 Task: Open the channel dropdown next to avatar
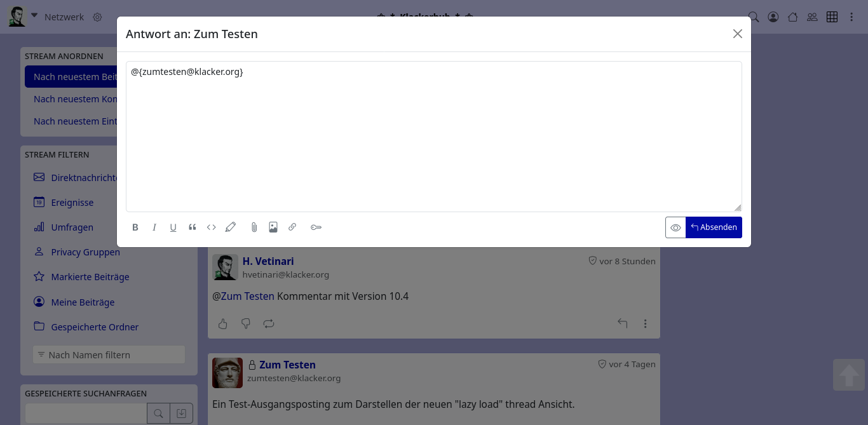34,16
